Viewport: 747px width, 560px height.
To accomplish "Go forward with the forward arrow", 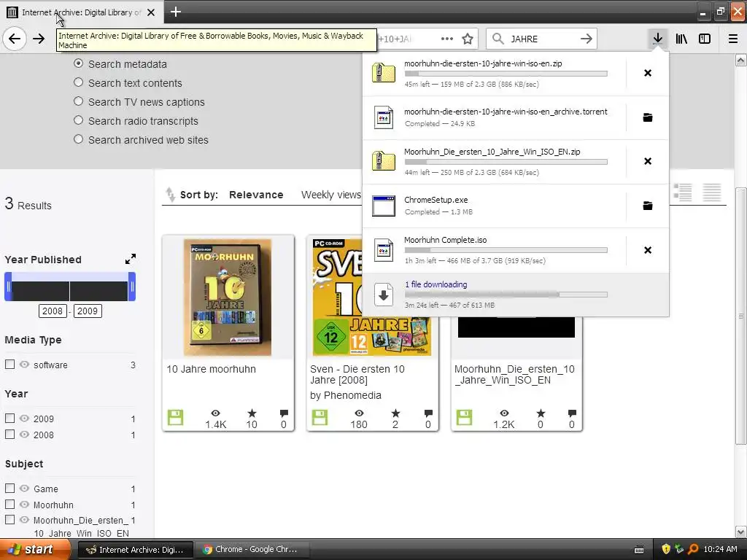I will (39, 39).
